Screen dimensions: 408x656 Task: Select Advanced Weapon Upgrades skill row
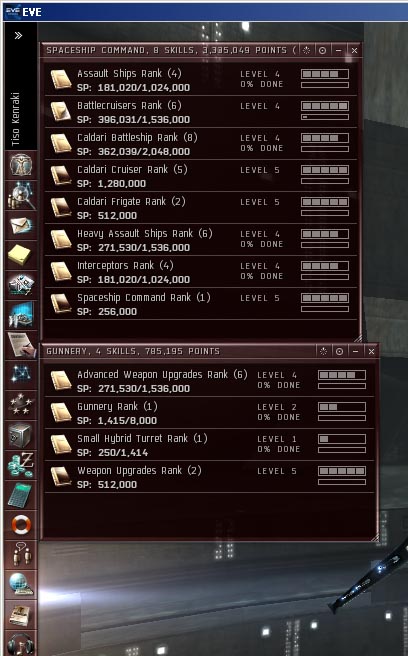(x=209, y=381)
